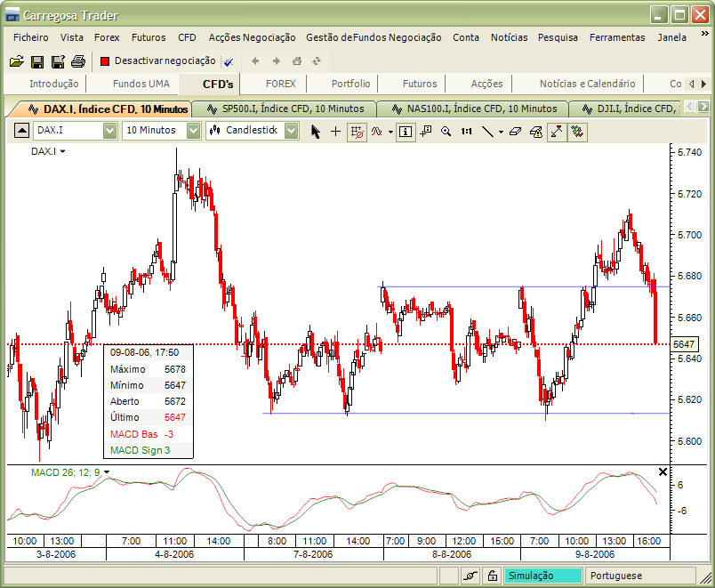
Task: Go to the FOREX section tab
Action: click(280, 84)
